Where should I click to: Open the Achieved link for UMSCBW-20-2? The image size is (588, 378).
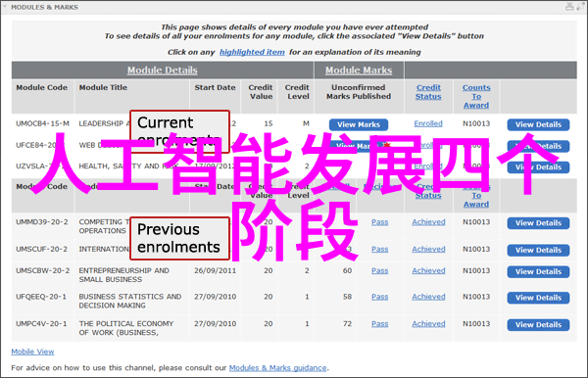428,270
